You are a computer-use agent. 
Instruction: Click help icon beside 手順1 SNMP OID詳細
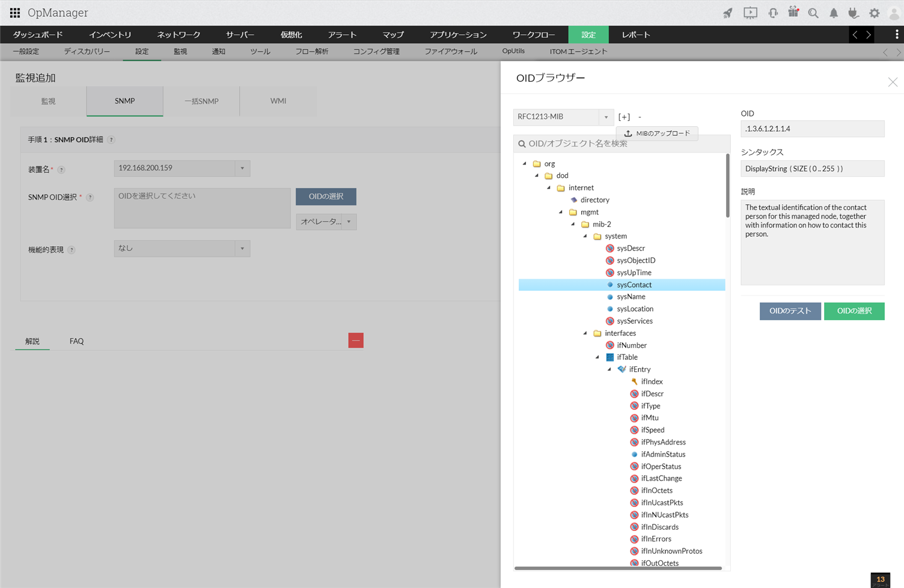tap(111, 140)
